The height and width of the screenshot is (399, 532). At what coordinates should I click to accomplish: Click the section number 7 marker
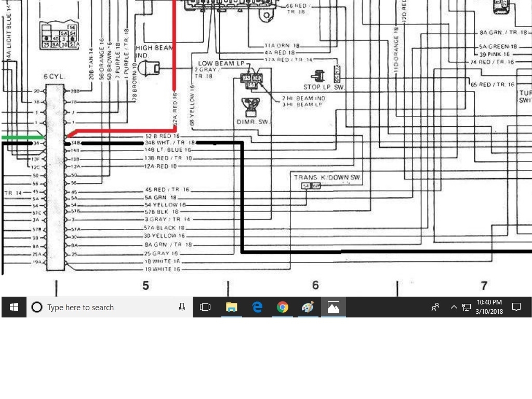[x=484, y=286]
